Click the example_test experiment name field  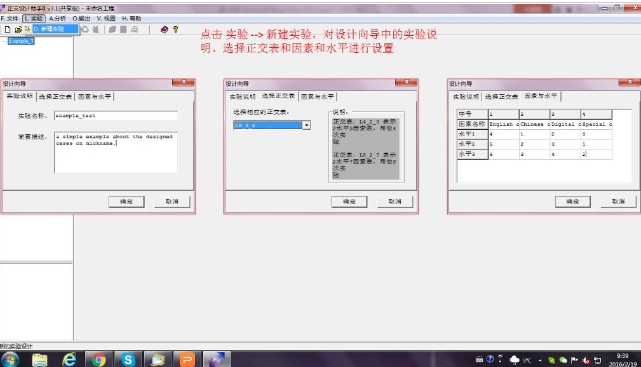(116, 116)
